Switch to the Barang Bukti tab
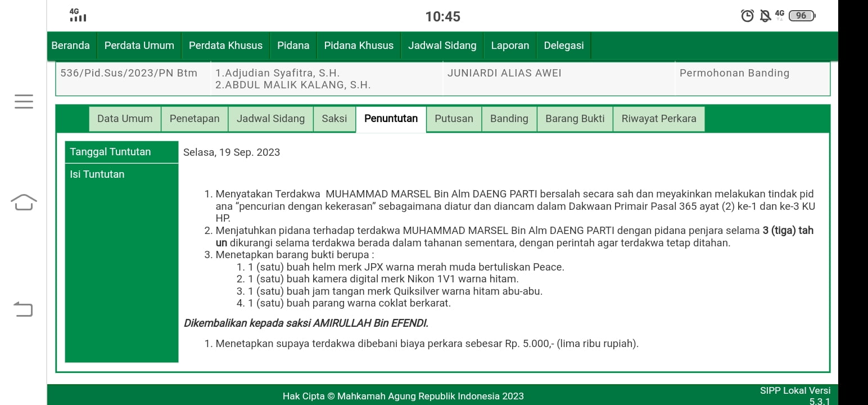Image resolution: width=868 pixels, height=405 pixels. [575, 119]
